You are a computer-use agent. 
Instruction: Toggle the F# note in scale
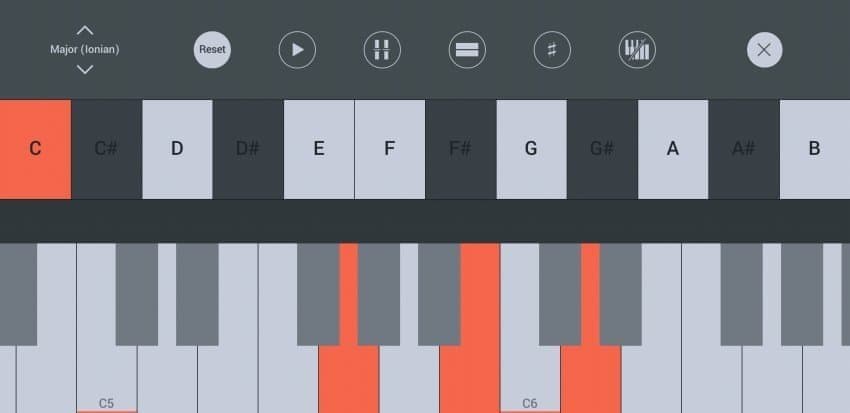click(460, 149)
